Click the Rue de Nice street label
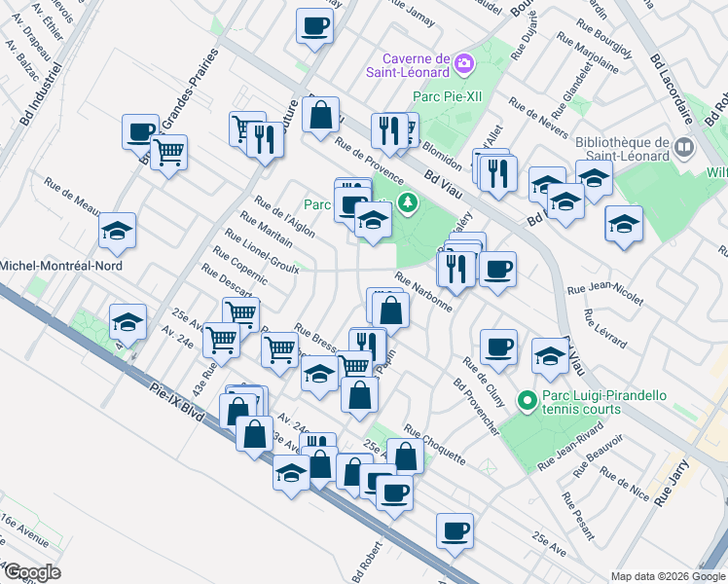This screenshot has width=728, height=584. tap(625, 484)
